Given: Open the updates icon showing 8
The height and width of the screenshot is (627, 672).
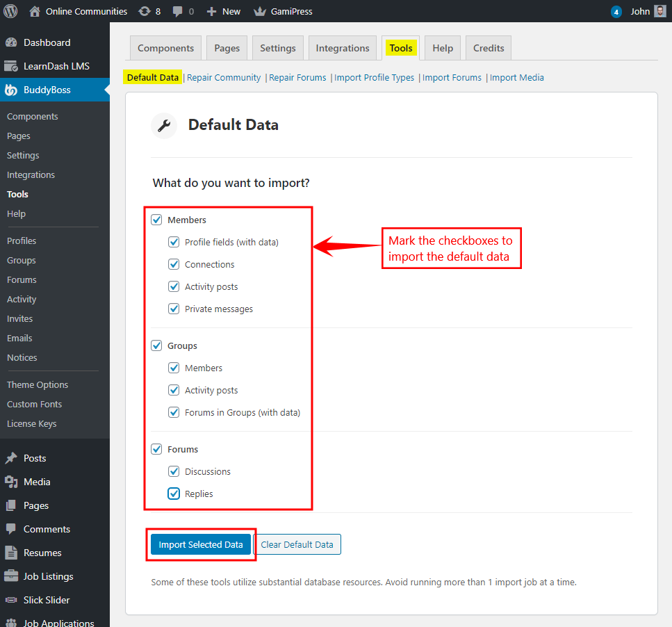Looking at the screenshot, I should pyautogui.click(x=144, y=11).
